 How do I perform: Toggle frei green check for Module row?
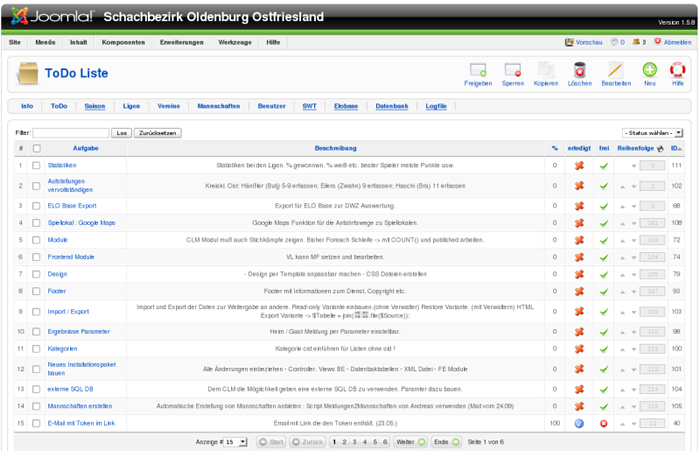(x=603, y=240)
